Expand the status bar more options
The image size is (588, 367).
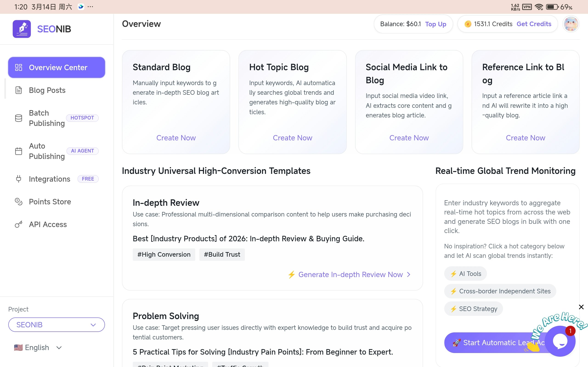click(x=90, y=7)
